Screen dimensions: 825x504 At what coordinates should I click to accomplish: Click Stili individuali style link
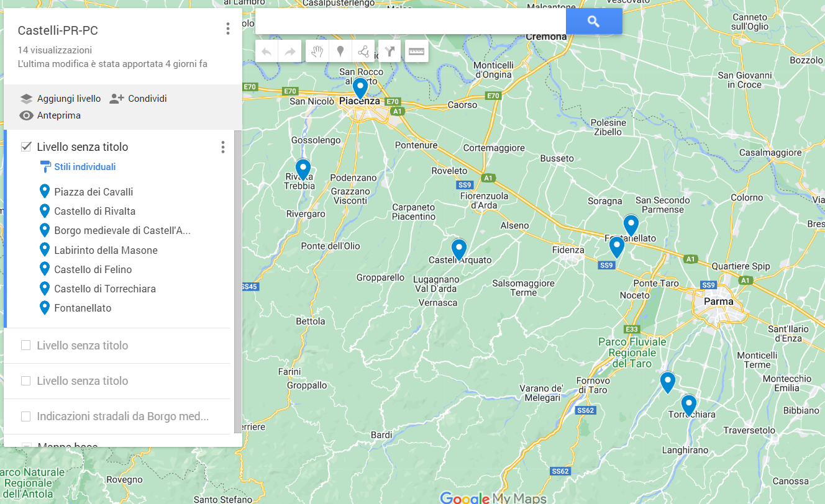click(78, 167)
